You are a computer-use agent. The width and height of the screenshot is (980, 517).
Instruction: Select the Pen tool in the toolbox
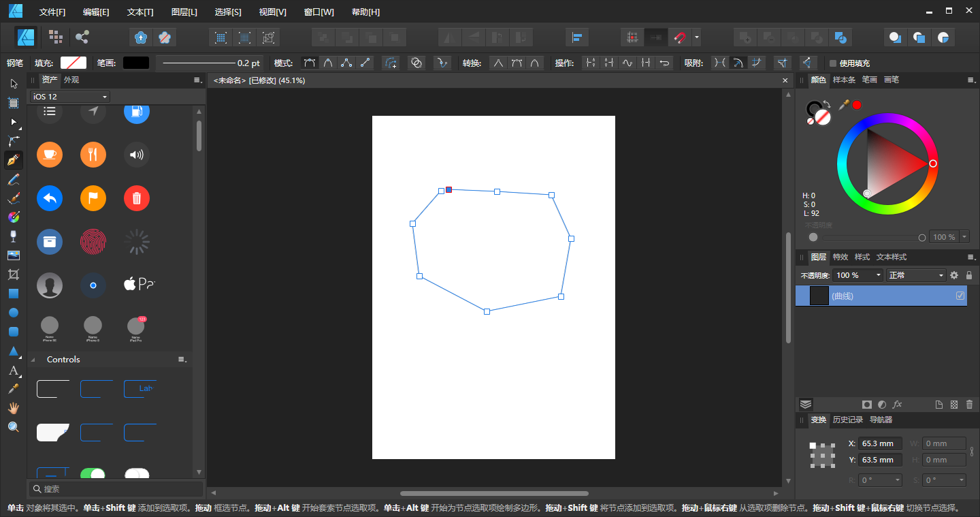(x=13, y=160)
